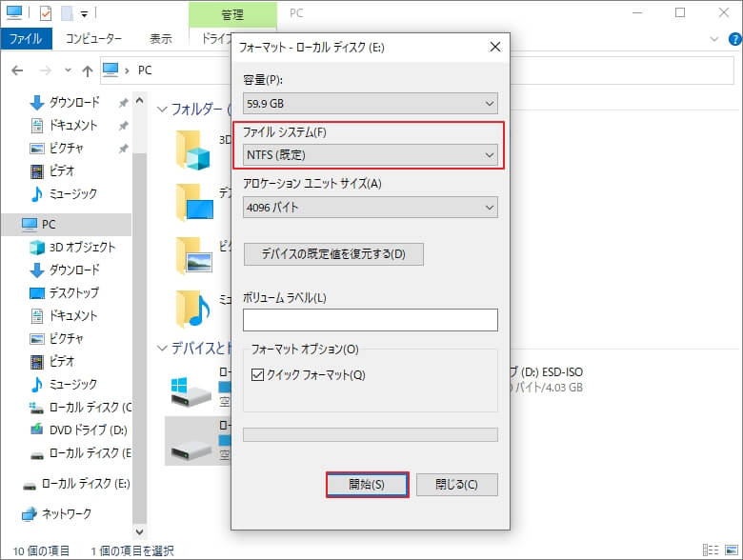Click the new folder icon in title bar
Viewport: 743px width, 560px height.
[67, 13]
